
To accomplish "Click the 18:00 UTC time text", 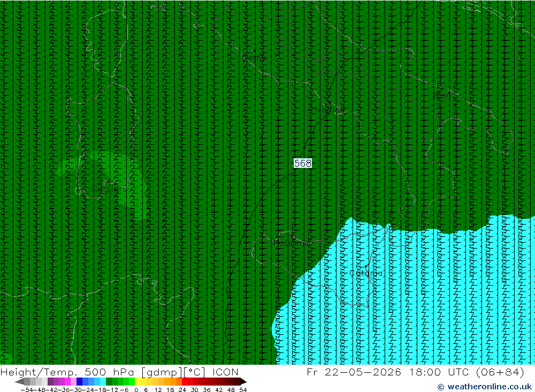I will click(439, 372).
